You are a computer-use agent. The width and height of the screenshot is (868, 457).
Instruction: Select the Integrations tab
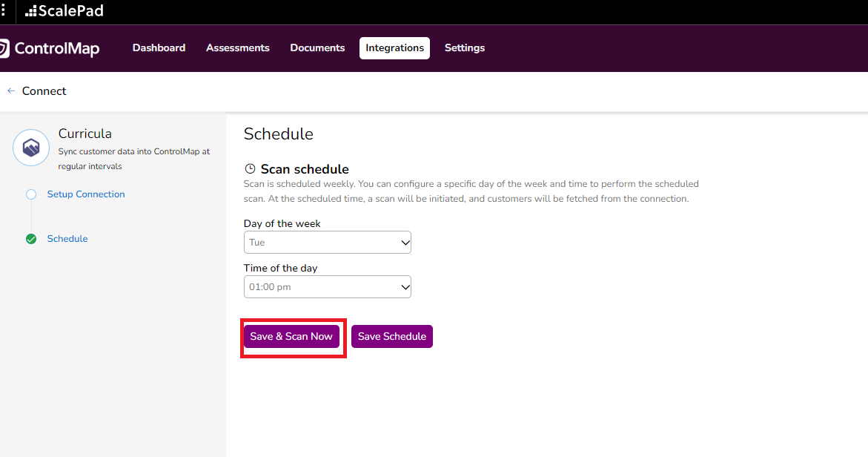click(394, 47)
